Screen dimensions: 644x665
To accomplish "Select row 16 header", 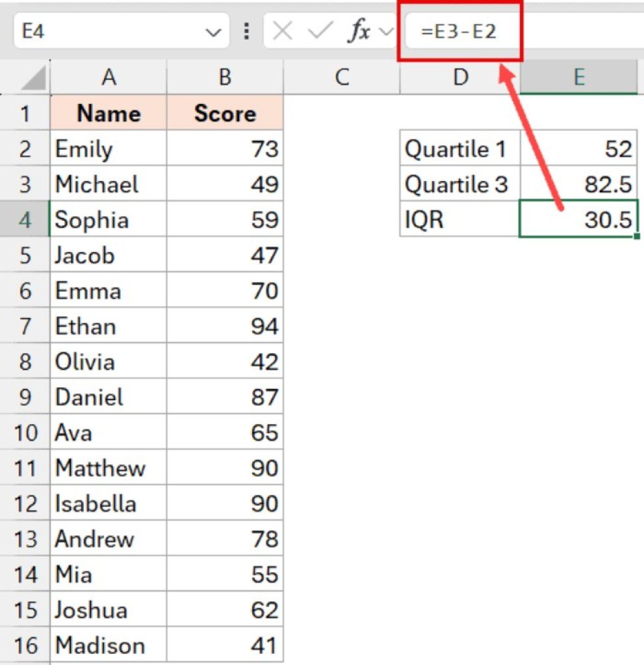I will (25, 646).
